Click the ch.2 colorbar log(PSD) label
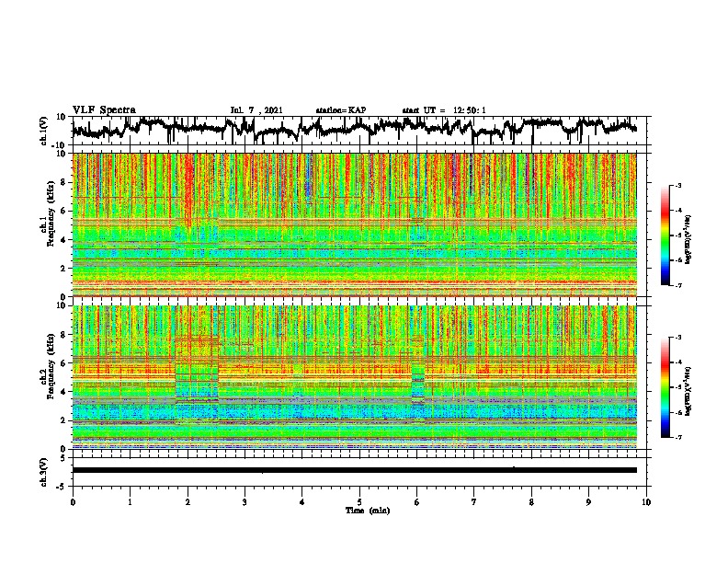 click(x=688, y=389)
